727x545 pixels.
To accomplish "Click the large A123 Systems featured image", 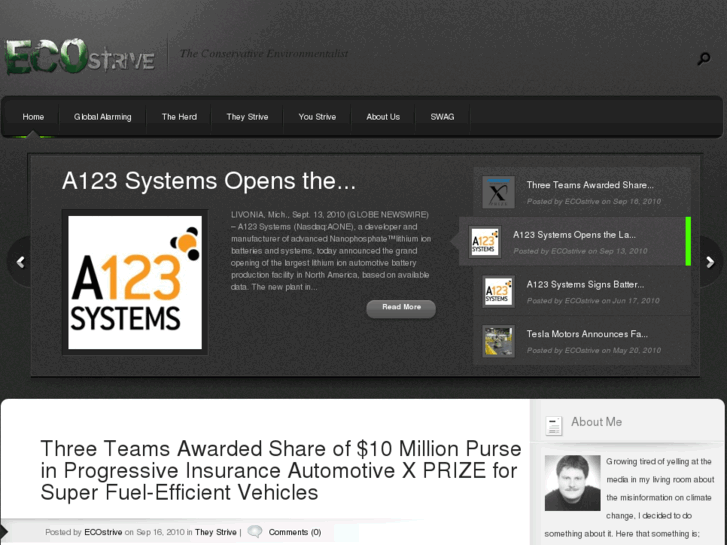I will point(135,282).
